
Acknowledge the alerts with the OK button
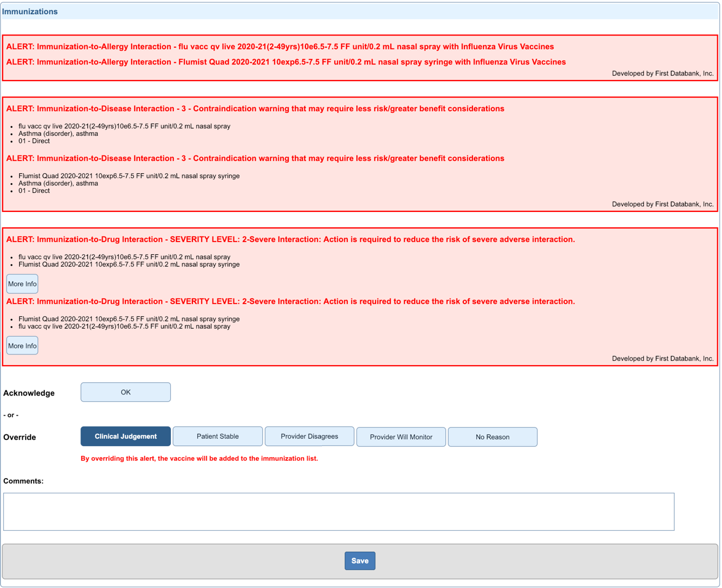pos(126,392)
